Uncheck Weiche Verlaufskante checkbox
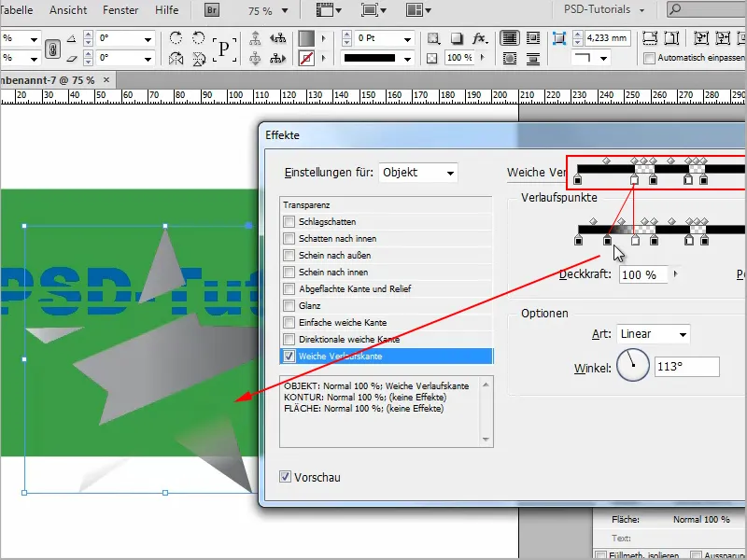Viewport: 747px width, 560px height. [x=289, y=357]
